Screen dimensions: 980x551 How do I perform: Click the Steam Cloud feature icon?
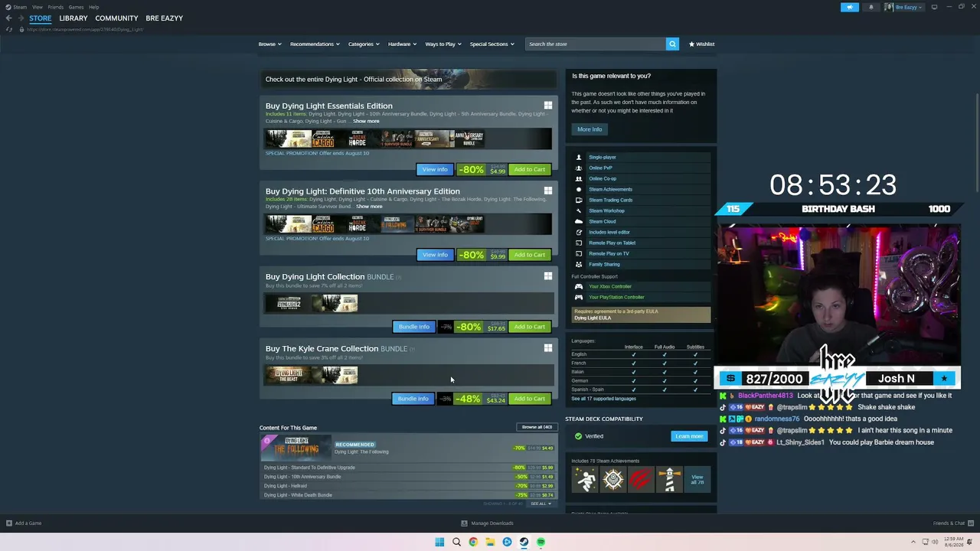coord(579,221)
